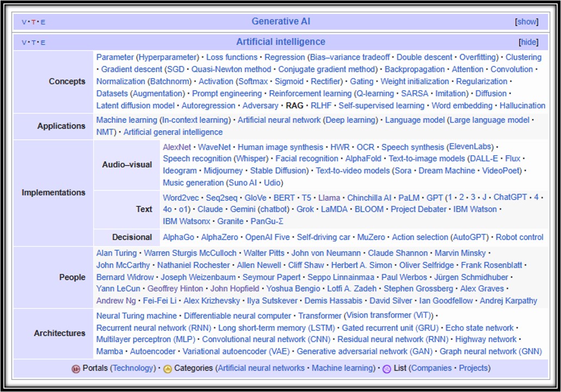Open the Generative AI title link
561x392 pixels.
coord(280,22)
